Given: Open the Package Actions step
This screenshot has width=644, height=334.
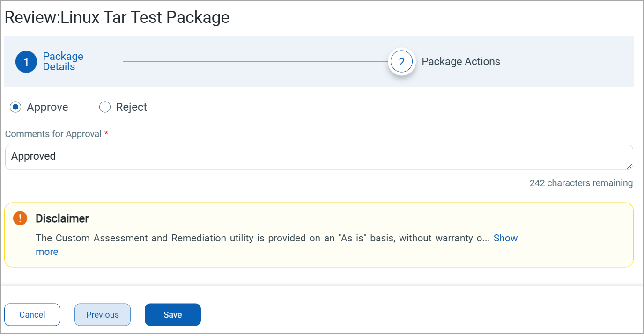Looking at the screenshot, I should [x=461, y=62].
